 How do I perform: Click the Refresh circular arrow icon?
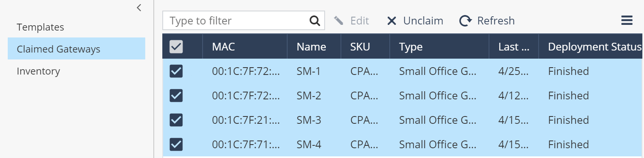coord(465,21)
